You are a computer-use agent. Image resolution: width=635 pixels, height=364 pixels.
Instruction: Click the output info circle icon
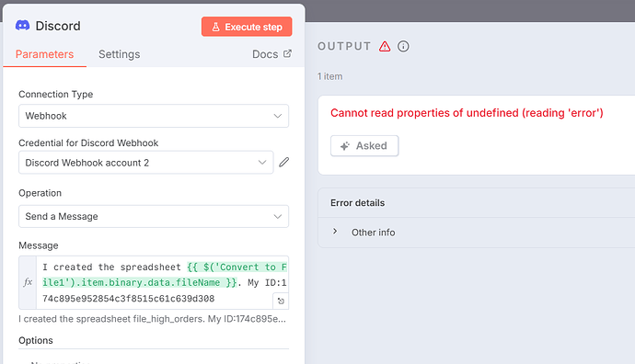point(403,46)
